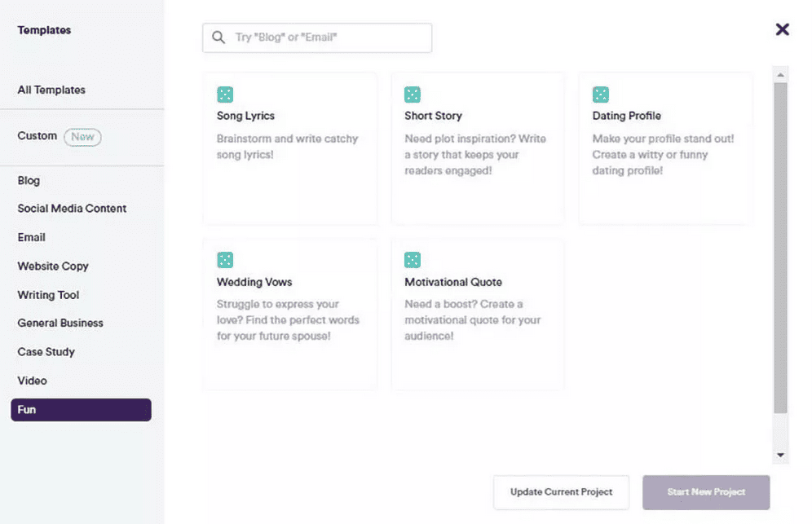Click the template search field
812x524 pixels.
click(x=326, y=37)
